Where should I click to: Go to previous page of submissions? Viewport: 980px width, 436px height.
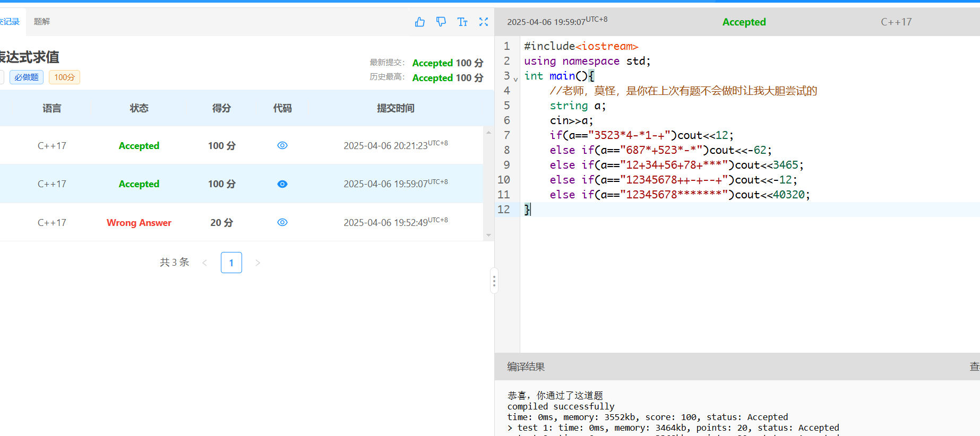pyautogui.click(x=204, y=263)
